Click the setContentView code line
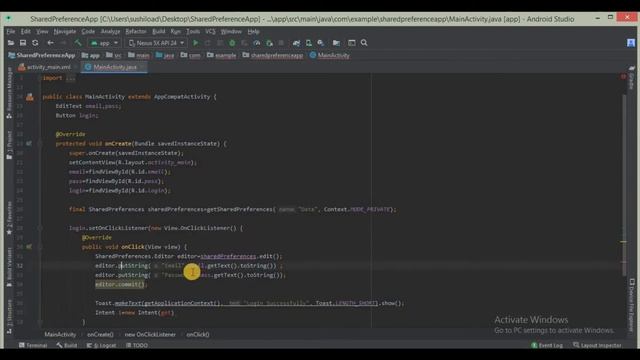This screenshot has height=360, width=640. (x=133, y=162)
